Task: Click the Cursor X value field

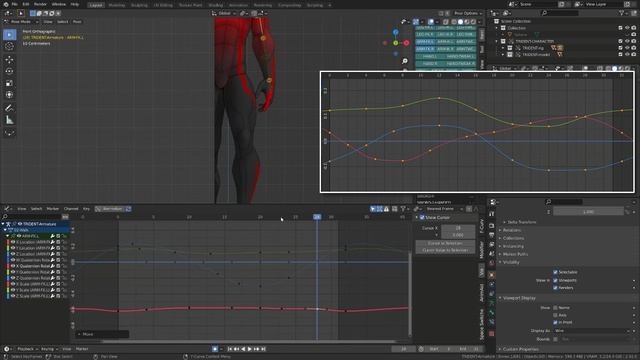Action: coord(458,228)
